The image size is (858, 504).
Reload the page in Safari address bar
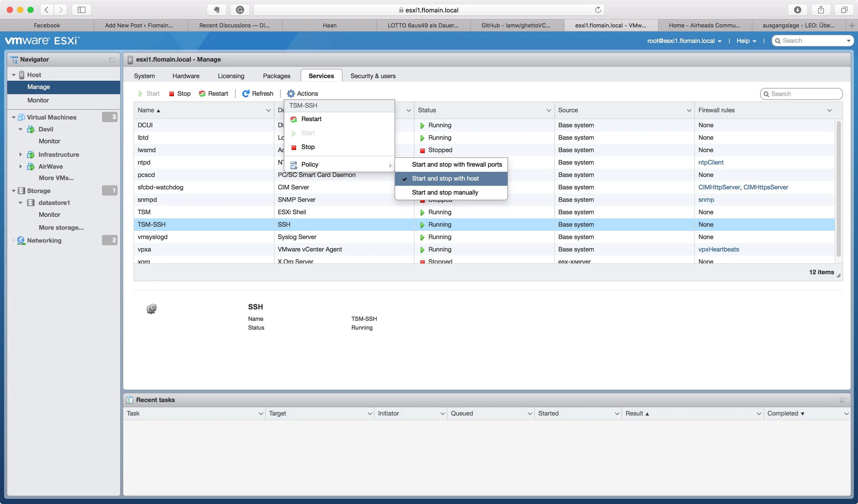click(597, 10)
